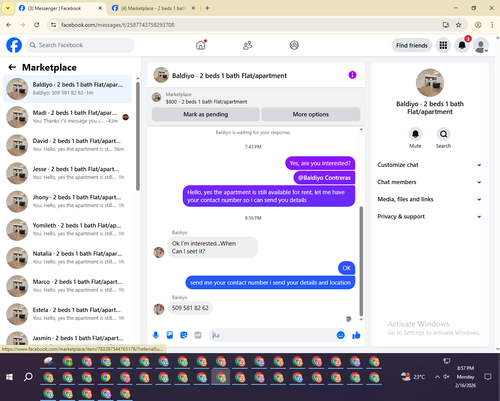Open the Groups icon in top navigation
This screenshot has width=500, height=401.
pyautogui.click(x=294, y=45)
